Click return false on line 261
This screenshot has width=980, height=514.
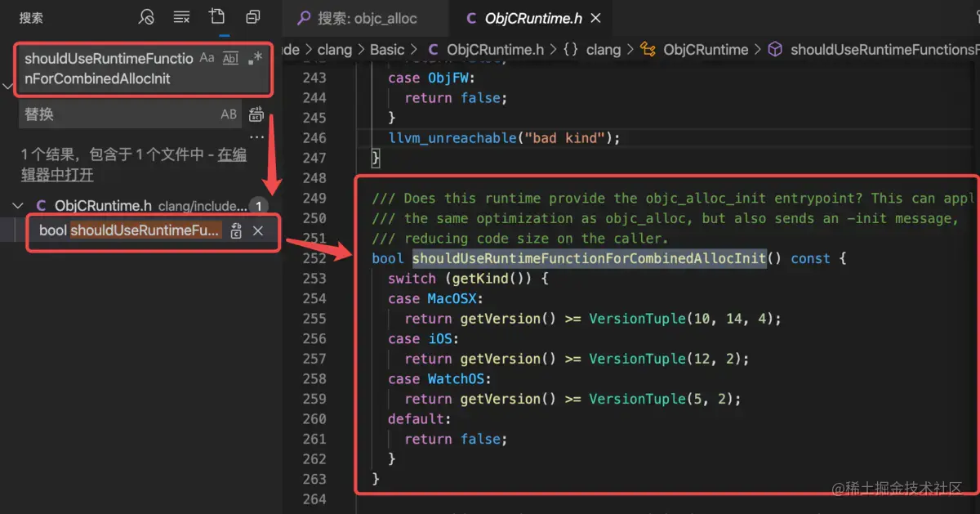click(x=456, y=439)
